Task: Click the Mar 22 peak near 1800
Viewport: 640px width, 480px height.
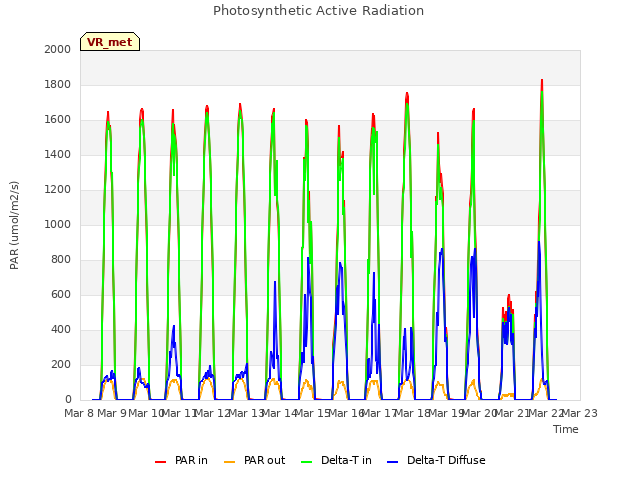Action: tap(542, 80)
